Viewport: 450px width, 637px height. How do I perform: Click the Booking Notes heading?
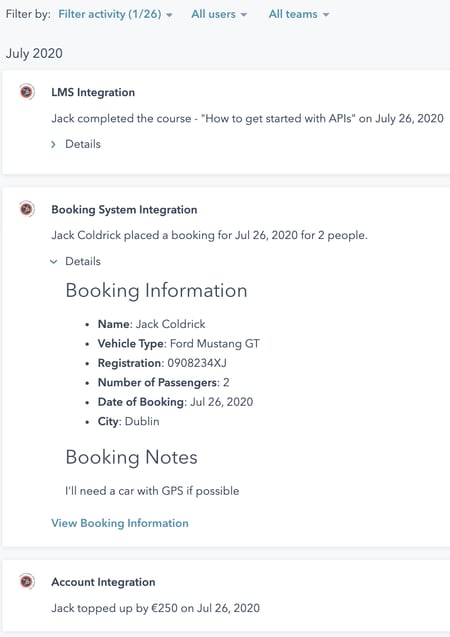click(x=132, y=457)
